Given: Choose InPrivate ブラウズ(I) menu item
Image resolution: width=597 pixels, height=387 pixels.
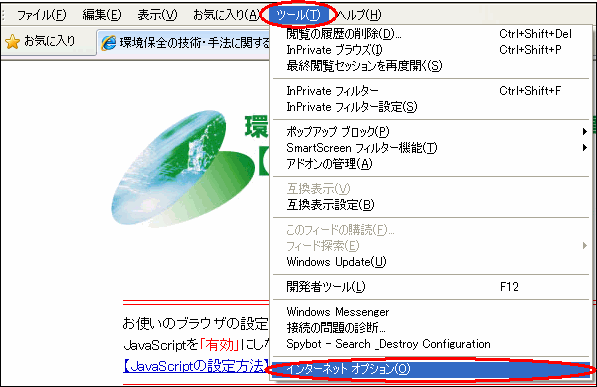Looking at the screenshot, I should (431, 50).
